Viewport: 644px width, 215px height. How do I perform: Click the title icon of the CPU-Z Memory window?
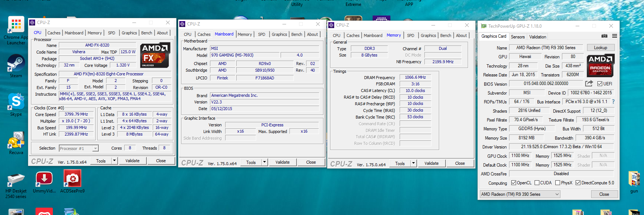[x=331, y=25]
